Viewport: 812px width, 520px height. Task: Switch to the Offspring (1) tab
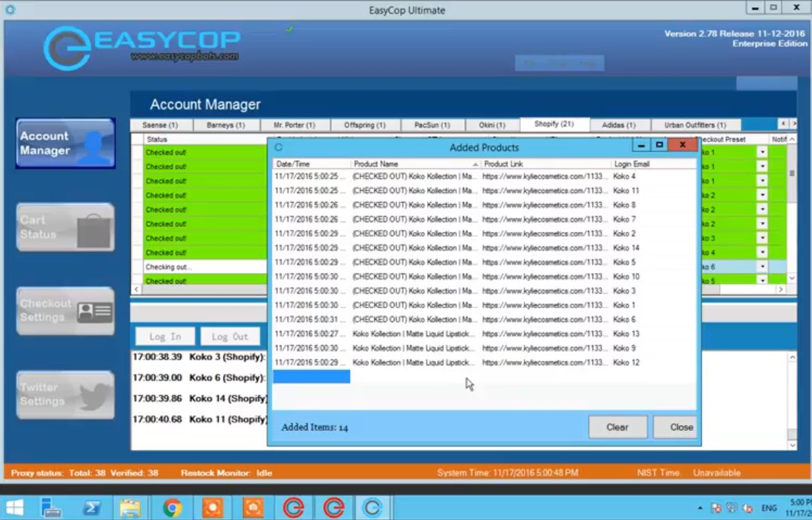(365, 125)
